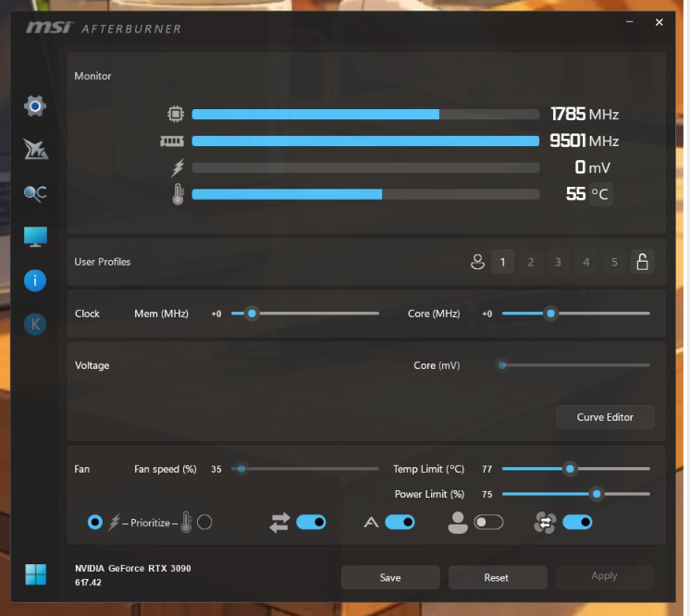Screen dimensions: 690x616
Task: Toggle the profile lock padlock icon
Action: tap(643, 262)
